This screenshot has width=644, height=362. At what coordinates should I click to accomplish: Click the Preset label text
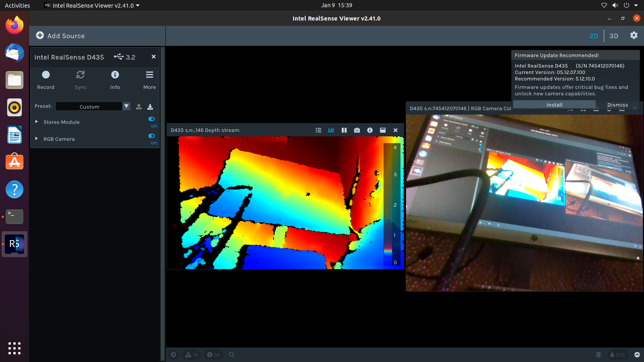tap(43, 106)
